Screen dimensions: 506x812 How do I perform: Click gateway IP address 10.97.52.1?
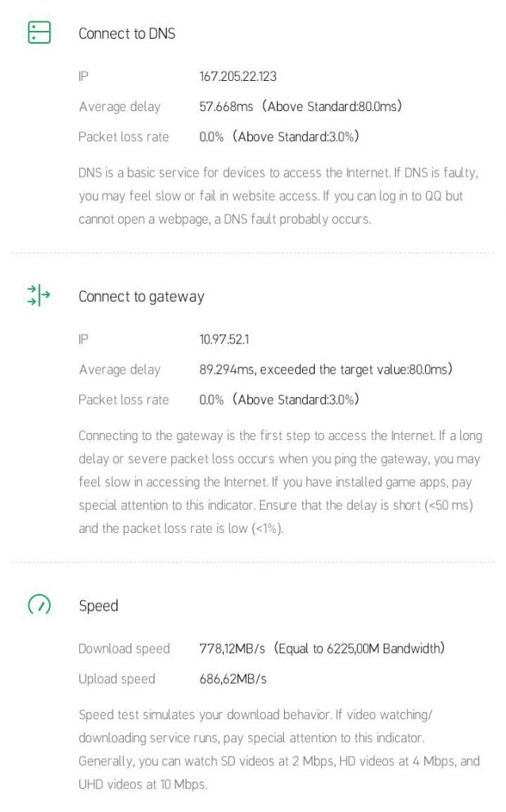pos(225,339)
